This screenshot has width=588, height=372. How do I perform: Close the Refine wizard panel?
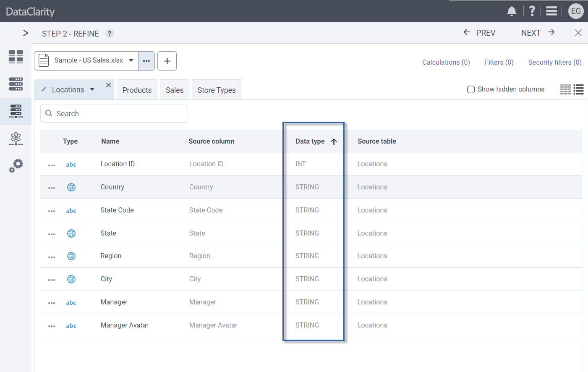578,33
